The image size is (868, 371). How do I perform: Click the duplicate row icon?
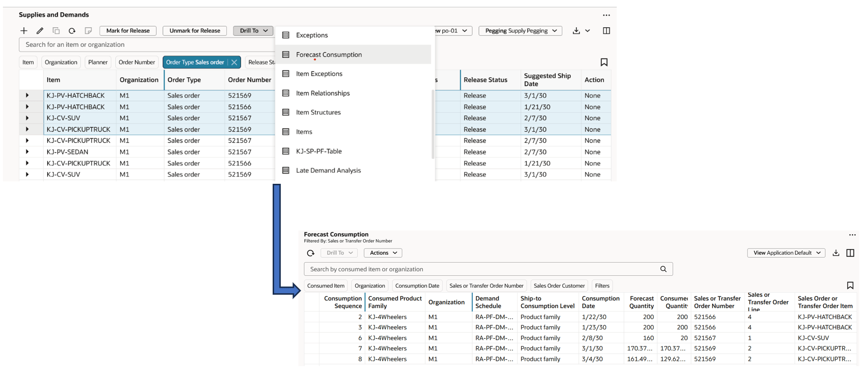click(x=56, y=31)
